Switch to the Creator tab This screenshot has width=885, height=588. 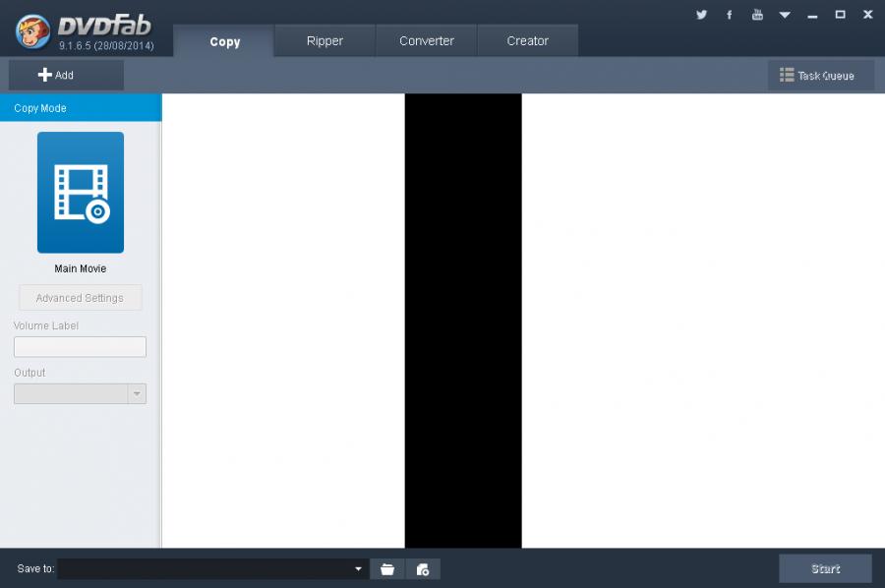pyautogui.click(x=527, y=40)
